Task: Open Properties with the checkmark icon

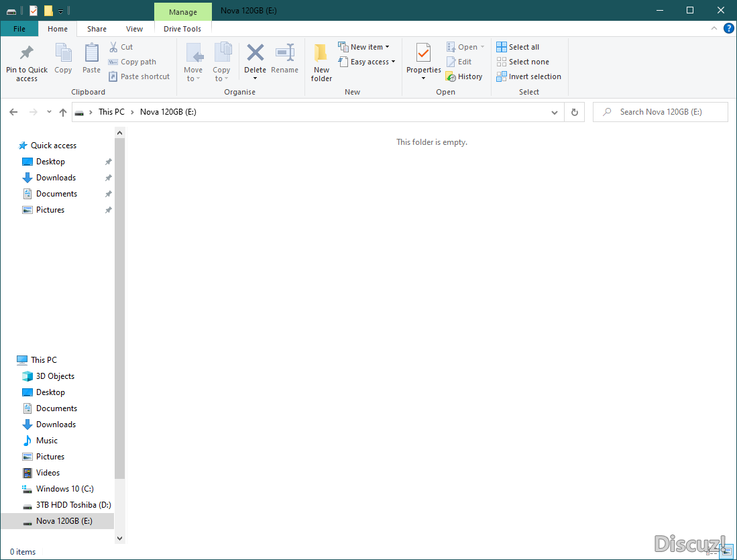Action: click(424, 53)
